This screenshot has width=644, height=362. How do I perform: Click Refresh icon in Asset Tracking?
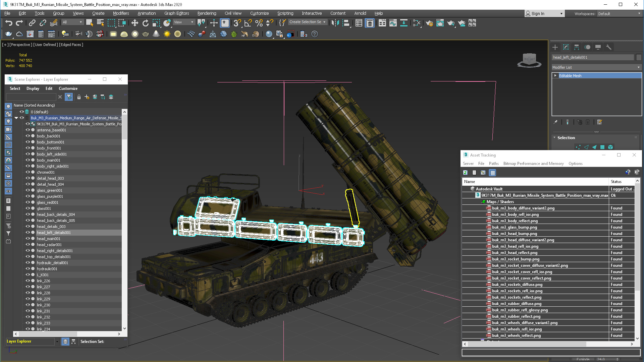[465, 173]
